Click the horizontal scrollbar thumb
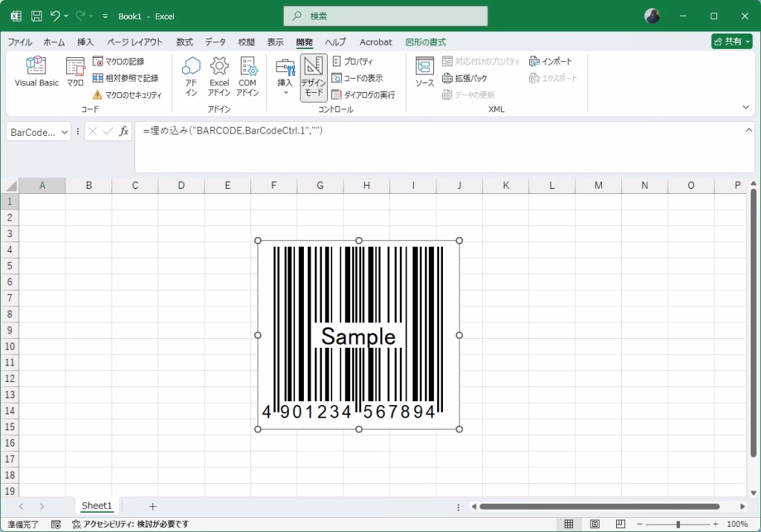Viewport: 761px width, 532px height. pyautogui.click(x=600, y=507)
